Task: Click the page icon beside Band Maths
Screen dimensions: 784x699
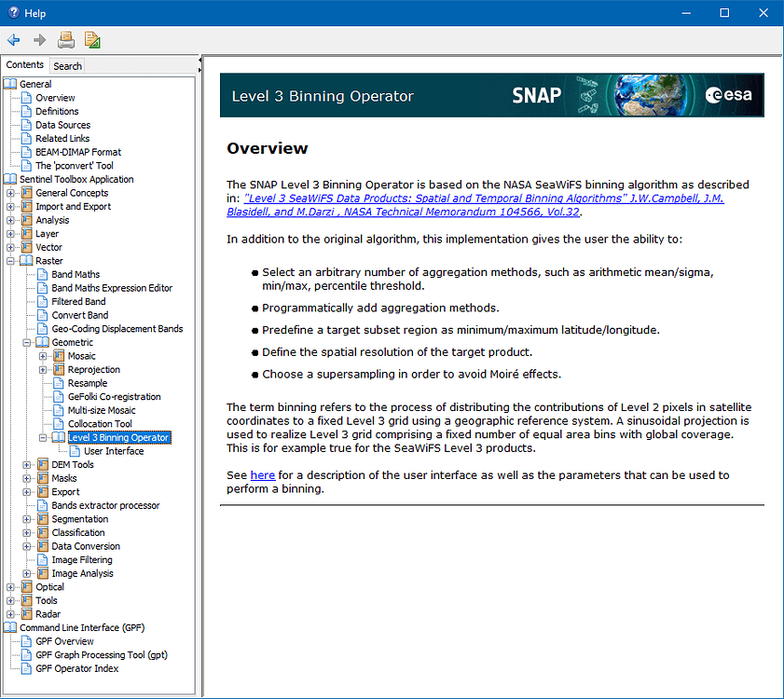Action: click(x=43, y=274)
